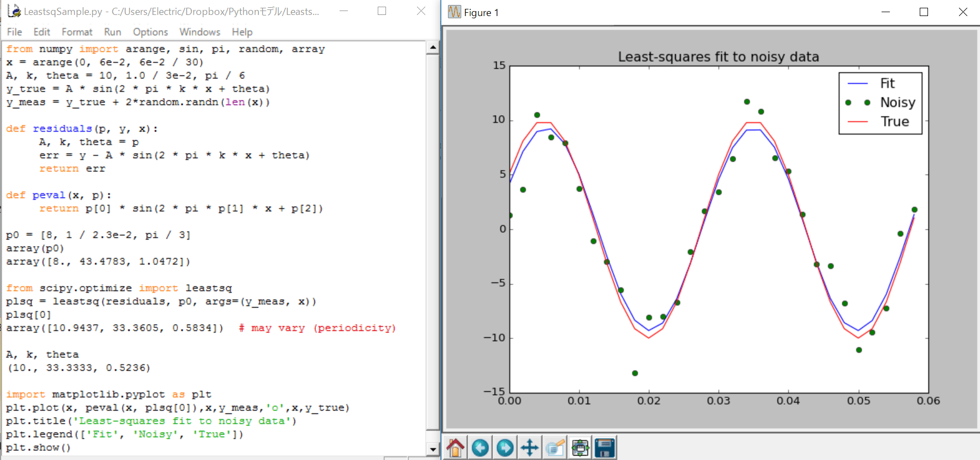Click the 'return err' line

click(x=72, y=169)
